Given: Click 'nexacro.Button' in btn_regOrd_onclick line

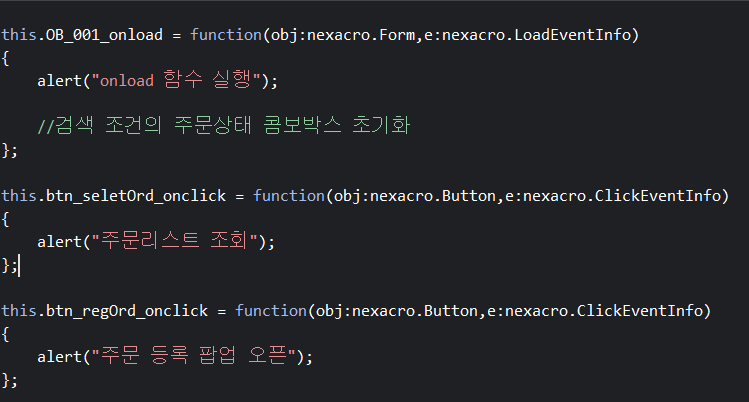Looking at the screenshot, I should tap(415, 311).
